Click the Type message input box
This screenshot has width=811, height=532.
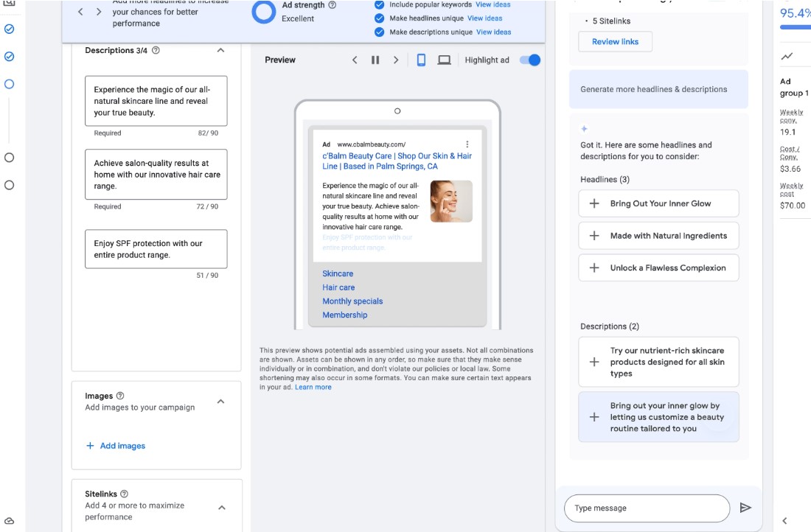pyautogui.click(x=647, y=508)
